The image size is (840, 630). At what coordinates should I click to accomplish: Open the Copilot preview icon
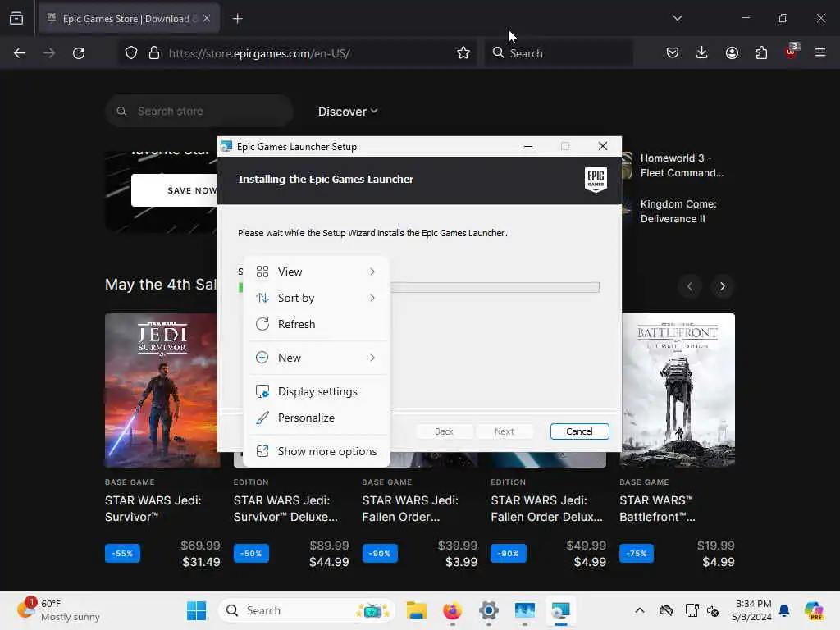814,610
